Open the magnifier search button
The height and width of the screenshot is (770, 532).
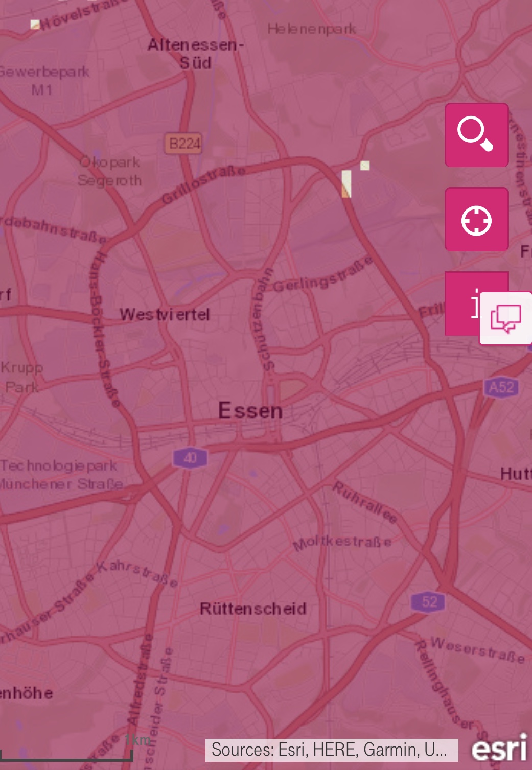tap(476, 135)
